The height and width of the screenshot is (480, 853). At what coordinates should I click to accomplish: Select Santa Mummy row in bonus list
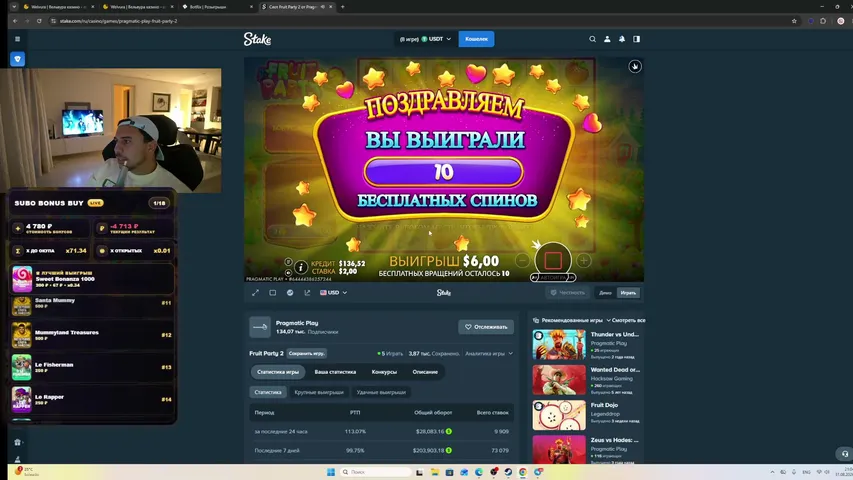point(91,306)
